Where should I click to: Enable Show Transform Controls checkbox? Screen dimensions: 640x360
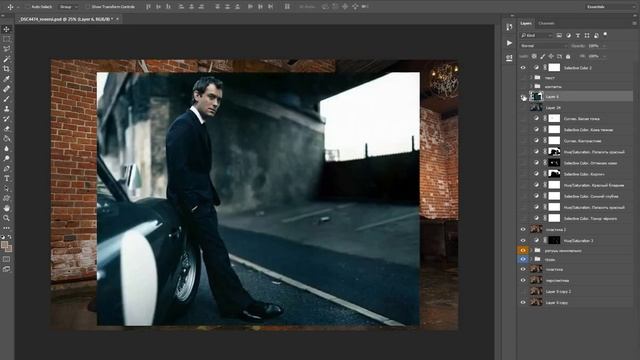pos(87,7)
